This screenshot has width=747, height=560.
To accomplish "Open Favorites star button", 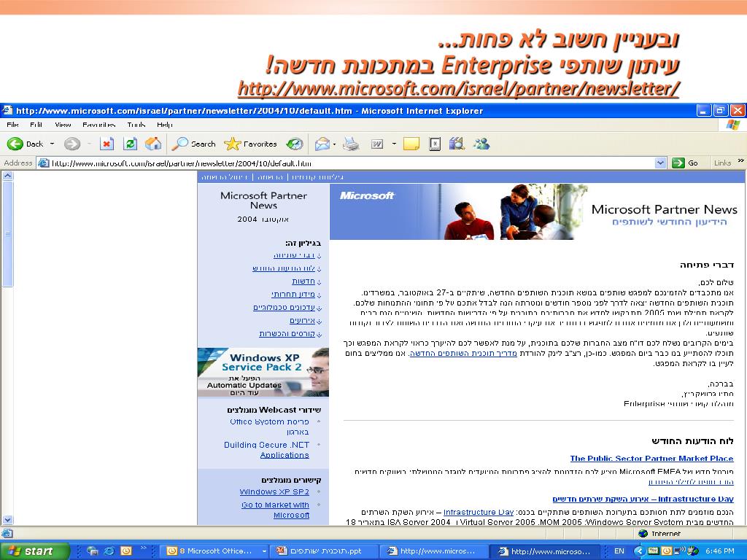I will click(251, 144).
